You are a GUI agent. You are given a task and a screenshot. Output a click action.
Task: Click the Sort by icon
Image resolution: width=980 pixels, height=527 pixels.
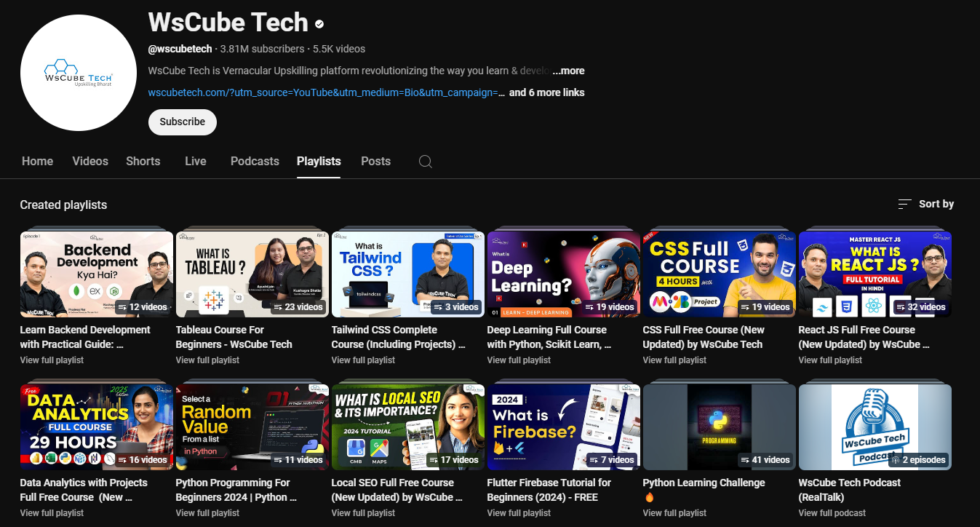click(x=904, y=205)
